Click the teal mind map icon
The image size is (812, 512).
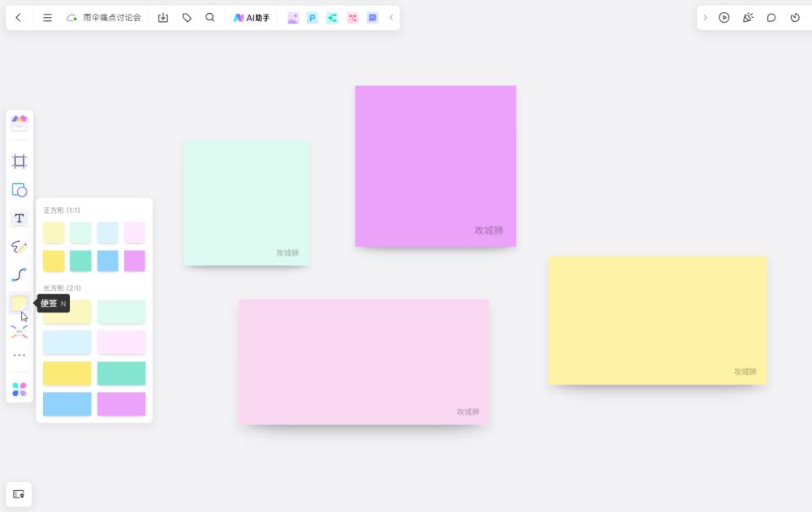[332, 18]
